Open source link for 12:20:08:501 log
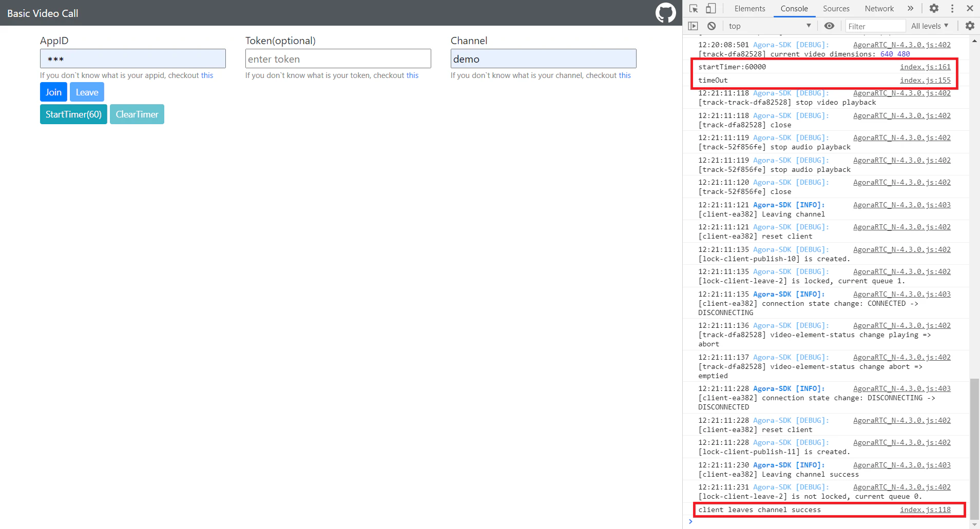980x529 pixels. (902, 45)
